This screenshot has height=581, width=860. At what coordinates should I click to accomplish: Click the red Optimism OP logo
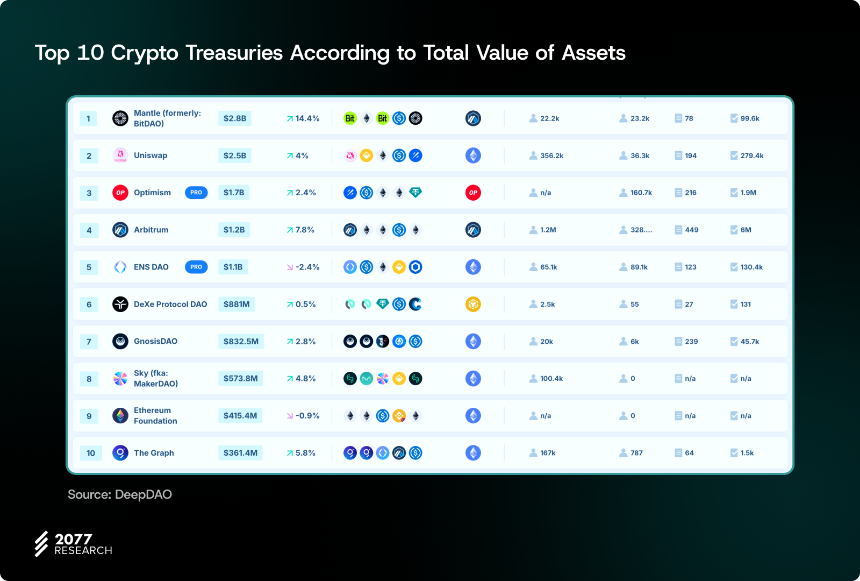click(120, 193)
